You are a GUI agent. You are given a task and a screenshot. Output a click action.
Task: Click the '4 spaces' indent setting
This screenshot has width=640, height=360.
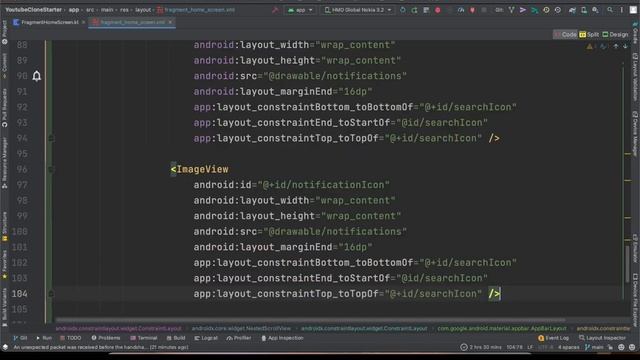(569, 347)
